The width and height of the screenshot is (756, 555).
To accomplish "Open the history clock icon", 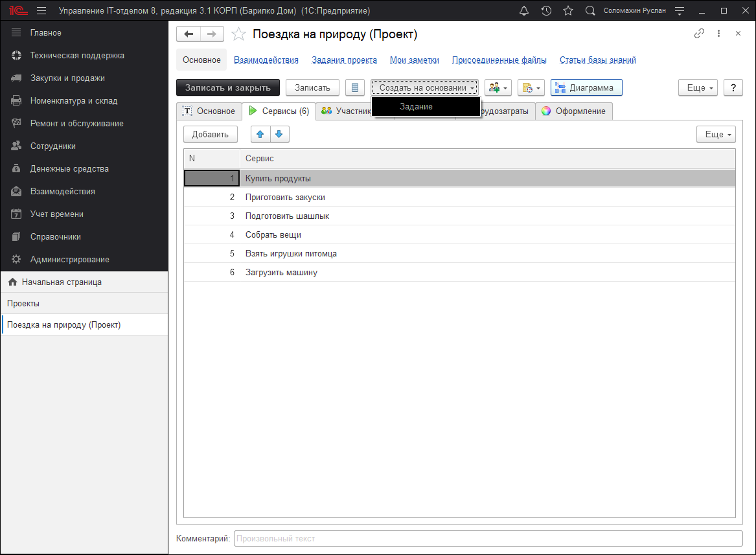I will tap(546, 11).
